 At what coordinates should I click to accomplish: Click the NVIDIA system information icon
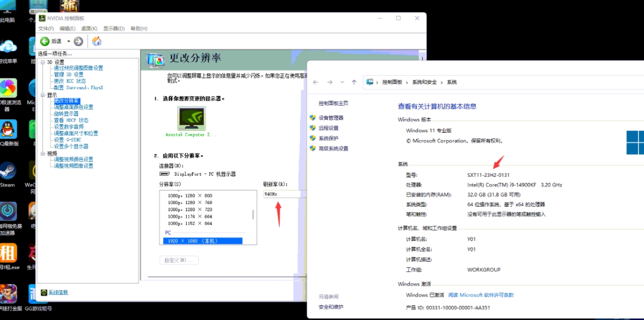click(x=44, y=292)
